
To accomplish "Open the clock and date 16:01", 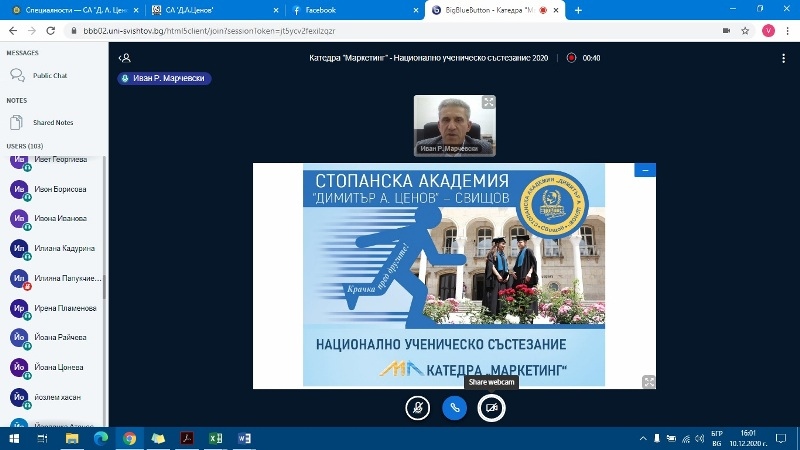I will 748,438.
